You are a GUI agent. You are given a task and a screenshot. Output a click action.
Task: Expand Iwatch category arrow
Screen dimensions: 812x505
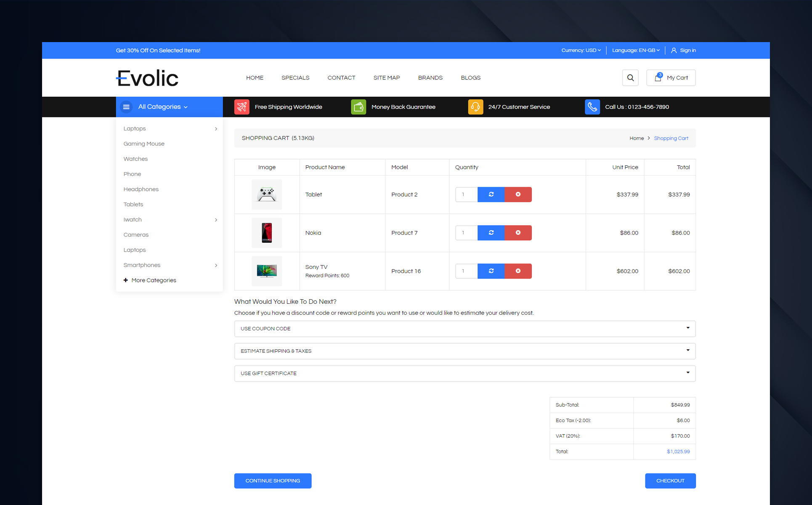(216, 220)
